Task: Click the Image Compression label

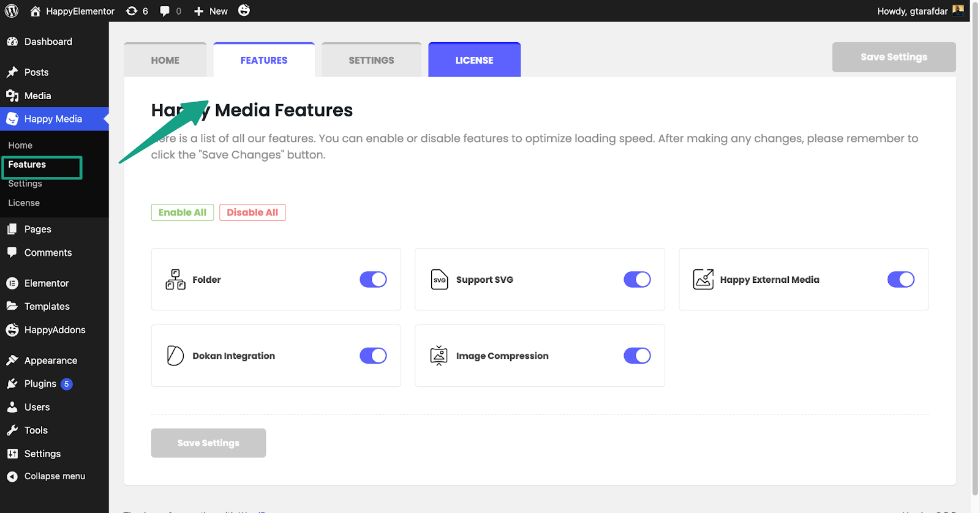Action: pyautogui.click(x=502, y=356)
